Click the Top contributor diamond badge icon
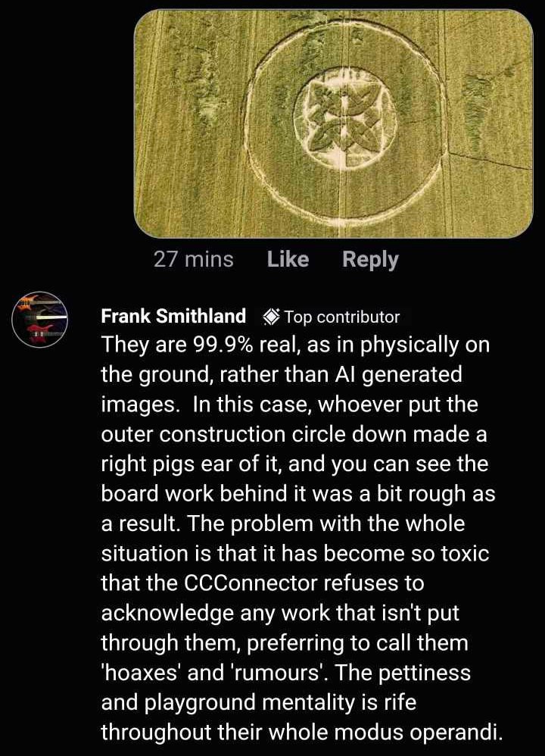545x756 pixels. [271, 317]
